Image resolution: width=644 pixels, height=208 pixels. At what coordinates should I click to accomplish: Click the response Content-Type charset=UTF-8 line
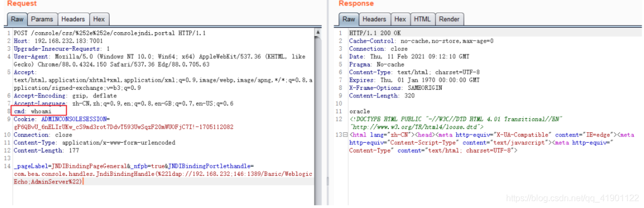(x=414, y=72)
